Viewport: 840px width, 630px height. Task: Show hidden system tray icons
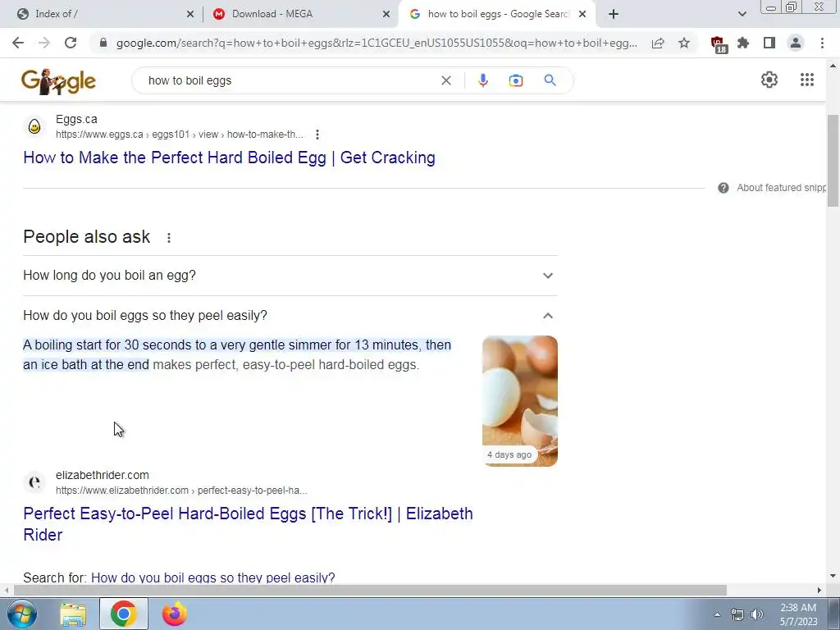coord(717,614)
